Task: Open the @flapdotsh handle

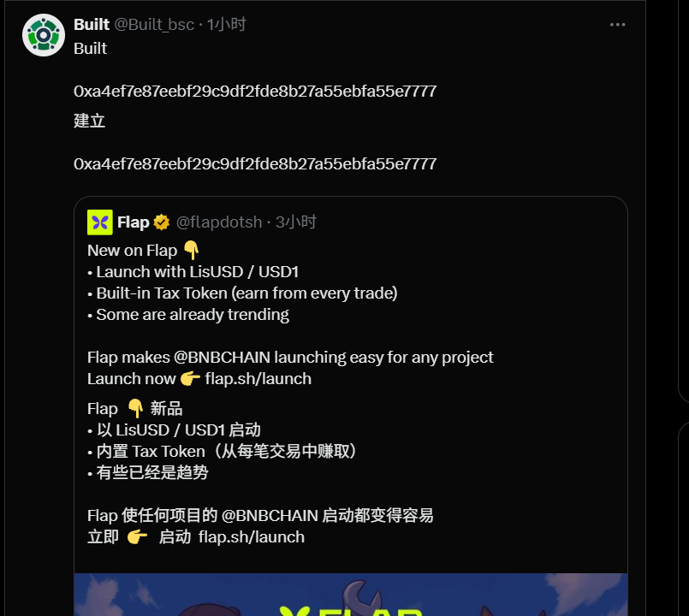Action: tap(219, 222)
